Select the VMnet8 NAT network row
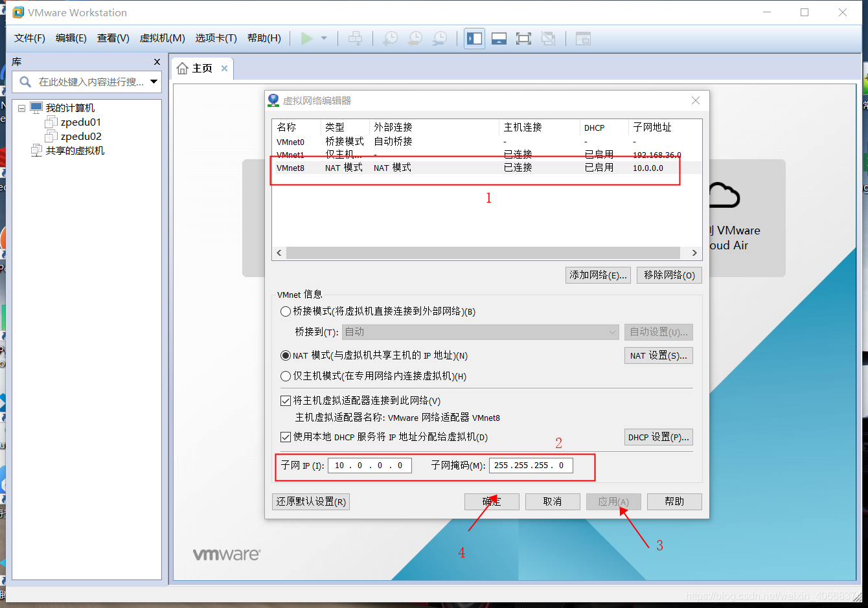Screen dimensions: 868x608 pyautogui.click(x=486, y=168)
